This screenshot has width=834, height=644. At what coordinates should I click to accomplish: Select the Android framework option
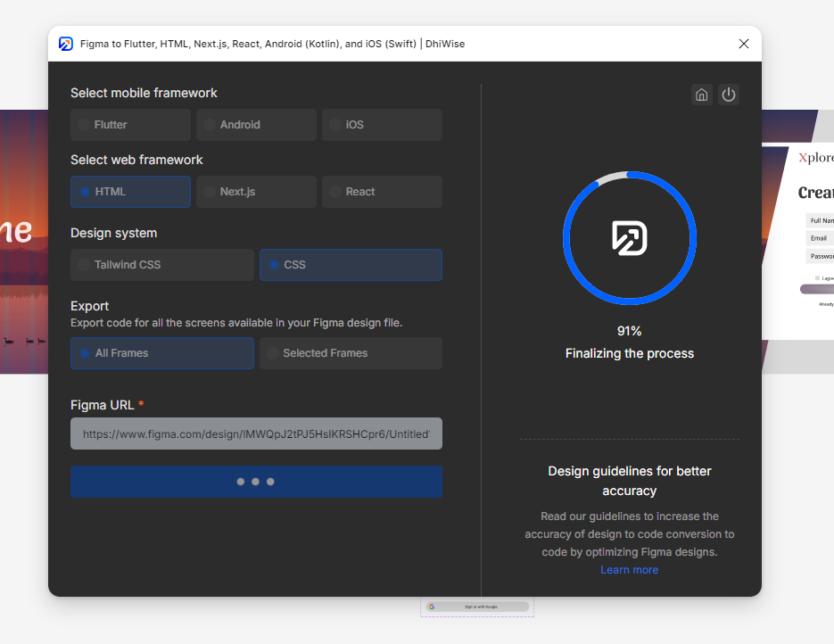coord(256,125)
